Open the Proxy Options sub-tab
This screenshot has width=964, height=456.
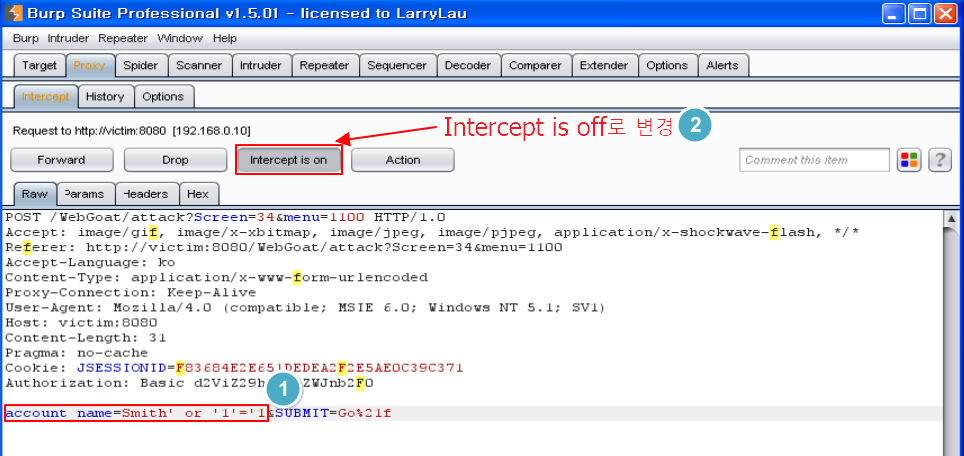(163, 96)
